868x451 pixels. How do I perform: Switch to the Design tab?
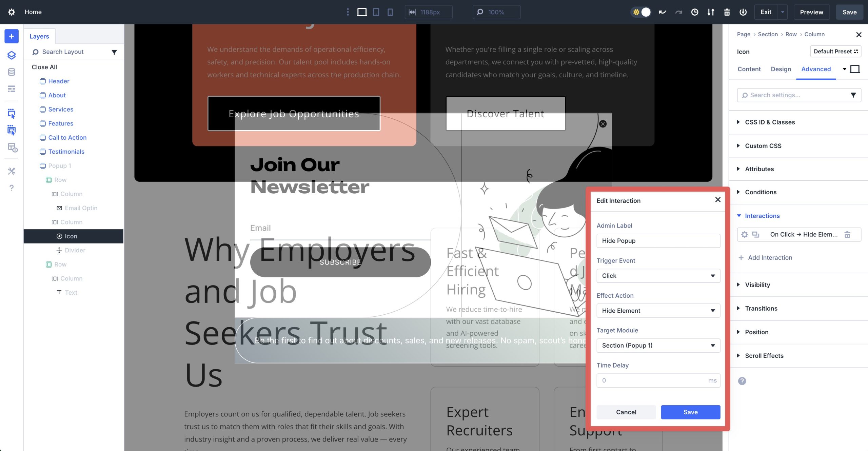[781, 69]
